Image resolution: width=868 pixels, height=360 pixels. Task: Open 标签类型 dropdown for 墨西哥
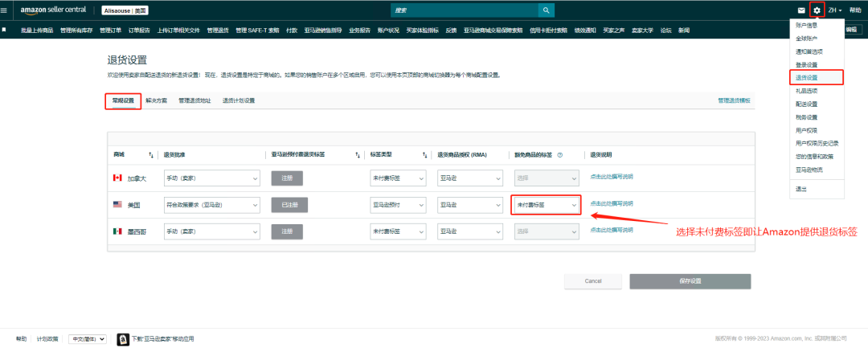(398, 231)
